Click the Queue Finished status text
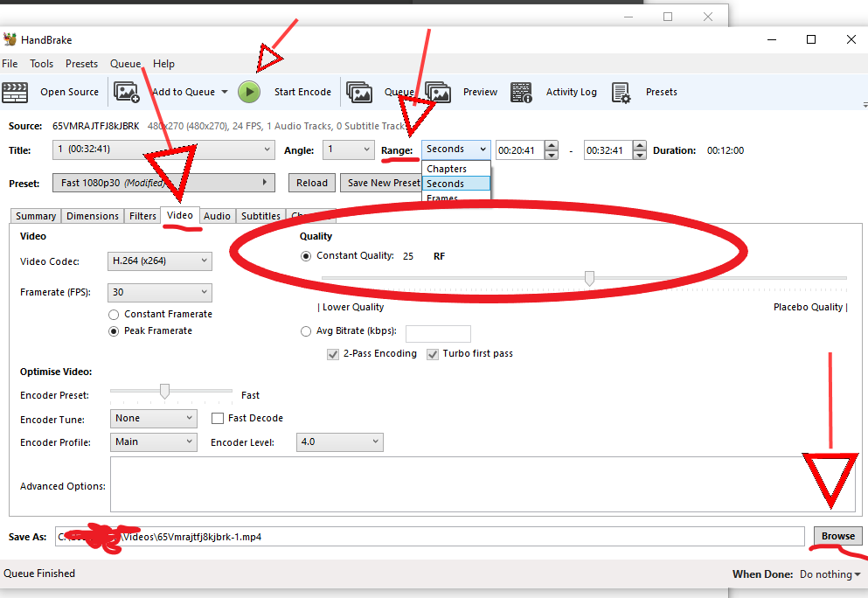Image resolution: width=868 pixels, height=598 pixels. click(x=39, y=574)
